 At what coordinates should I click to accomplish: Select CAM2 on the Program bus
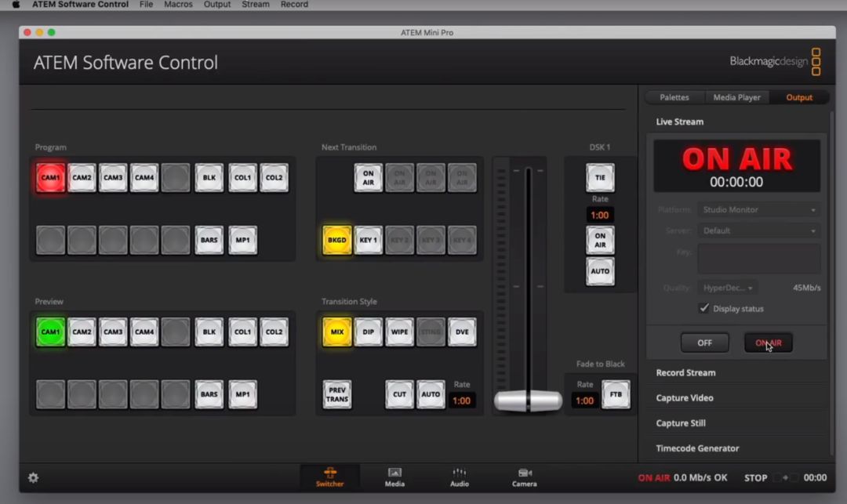pos(82,177)
